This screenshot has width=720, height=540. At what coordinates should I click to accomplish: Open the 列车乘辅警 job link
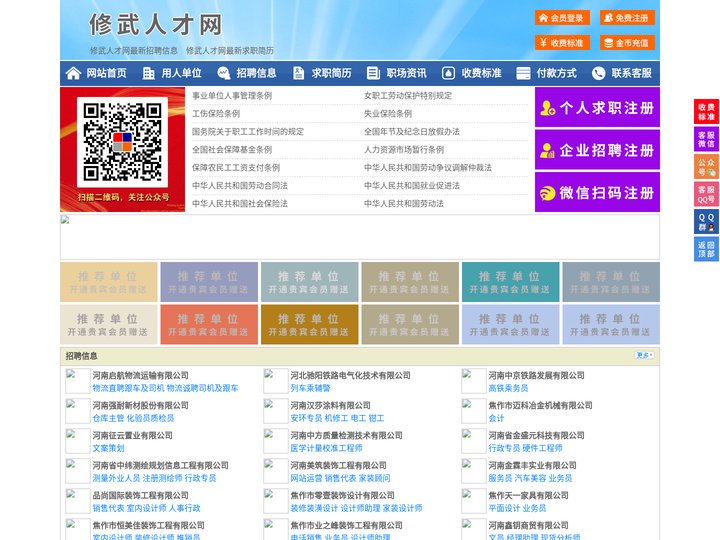(x=310, y=388)
